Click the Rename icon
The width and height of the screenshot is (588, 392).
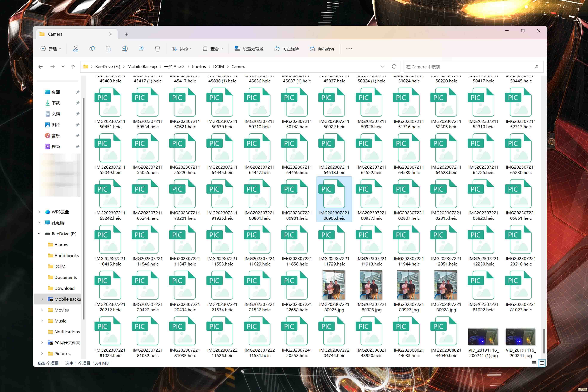click(124, 49)
